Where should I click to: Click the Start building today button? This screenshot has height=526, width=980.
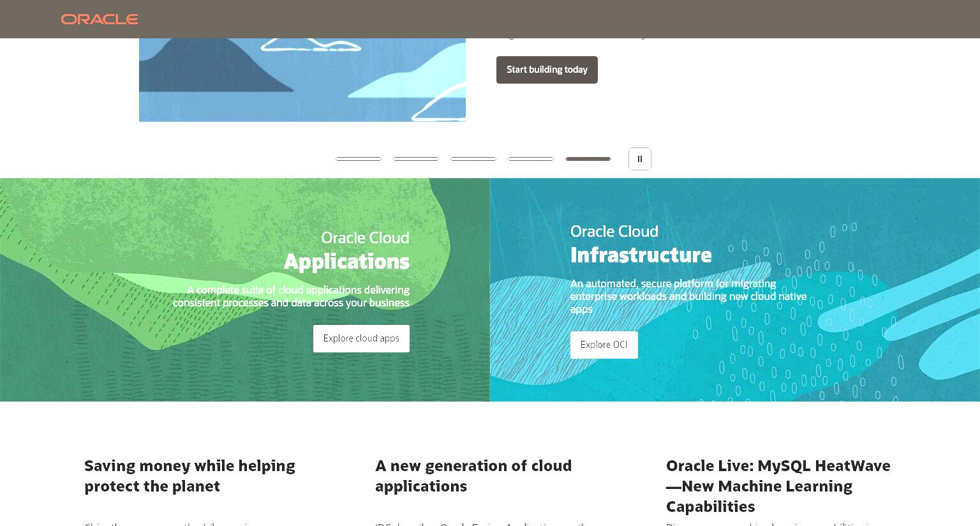(547, 70)
